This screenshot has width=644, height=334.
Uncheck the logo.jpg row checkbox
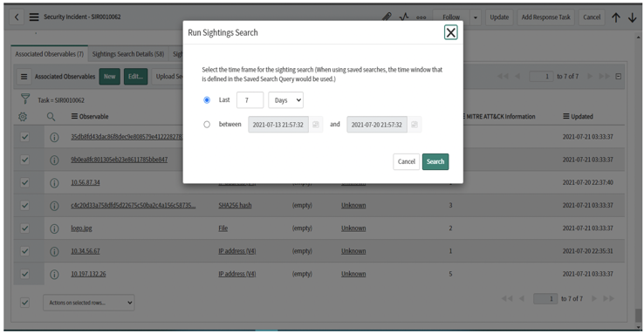click(24, 228)
